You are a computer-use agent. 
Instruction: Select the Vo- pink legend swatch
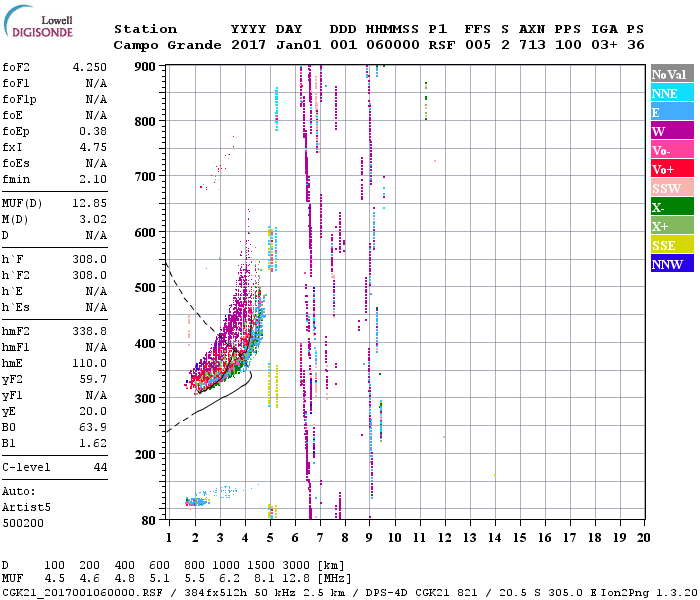tap(672, 150)
